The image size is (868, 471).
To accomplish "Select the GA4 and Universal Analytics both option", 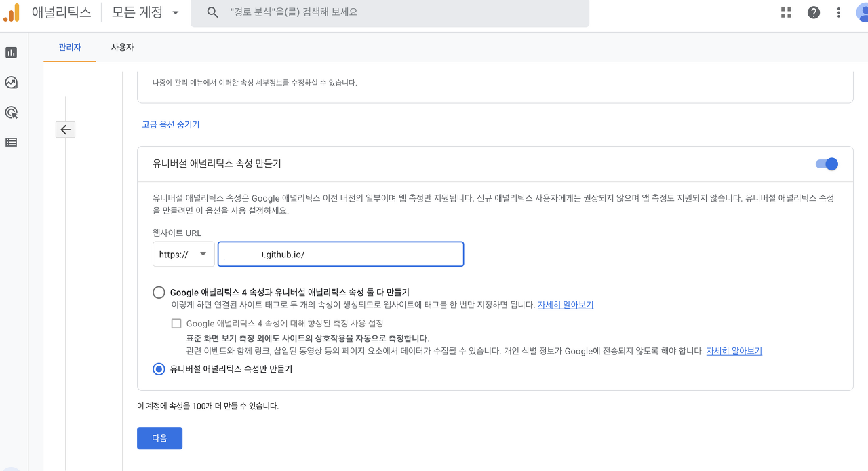I will [x=159, y=292].
